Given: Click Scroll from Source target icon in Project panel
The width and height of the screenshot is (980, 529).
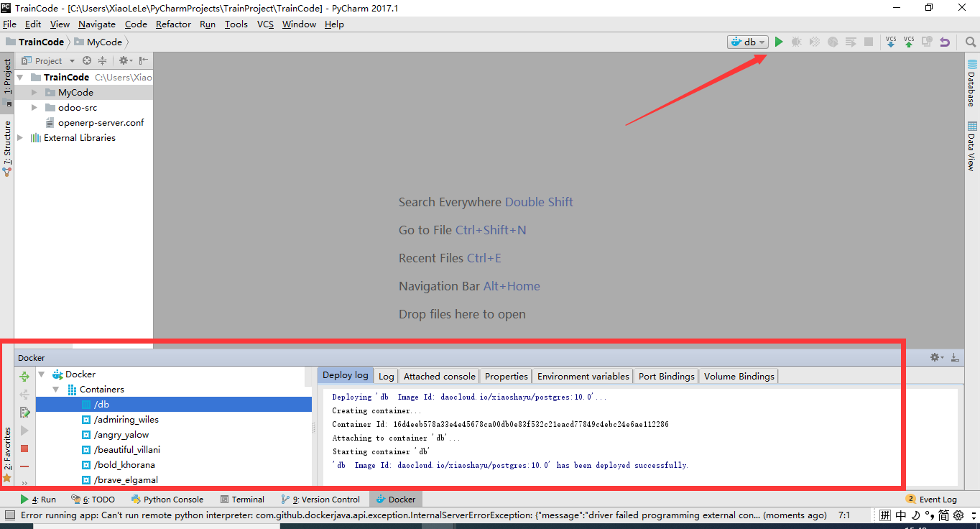Looking at the screenshot, I should point(87,61).
